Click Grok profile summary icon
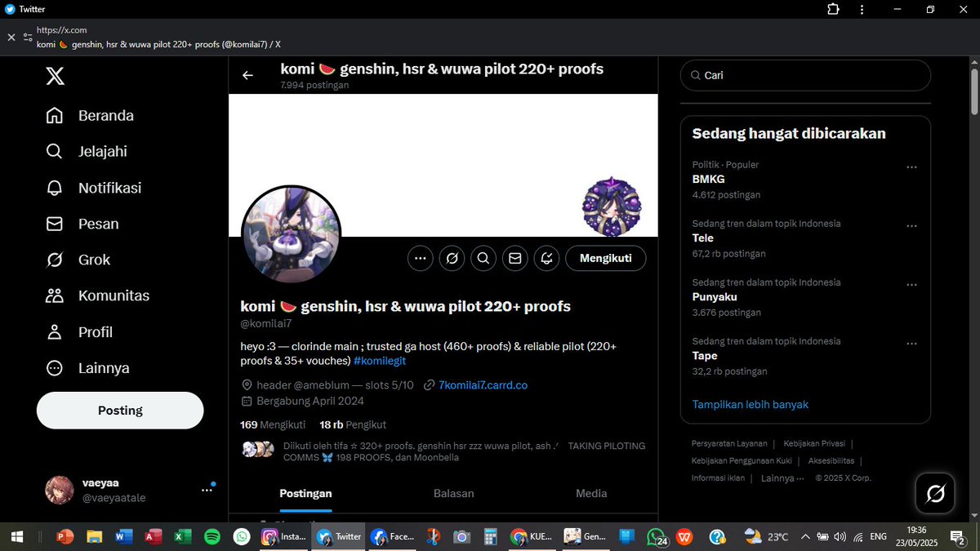980x551 pixels. coord(452,259)
